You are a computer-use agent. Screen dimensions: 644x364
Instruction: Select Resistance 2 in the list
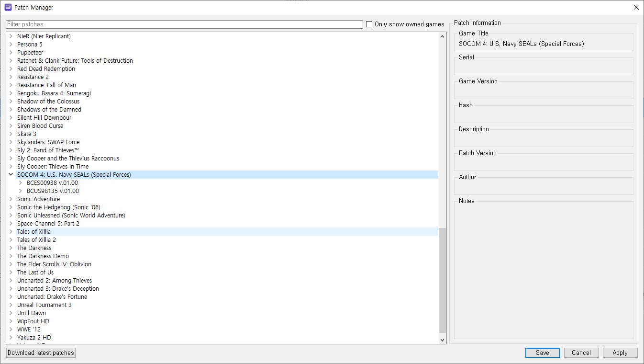click(33, 77)
